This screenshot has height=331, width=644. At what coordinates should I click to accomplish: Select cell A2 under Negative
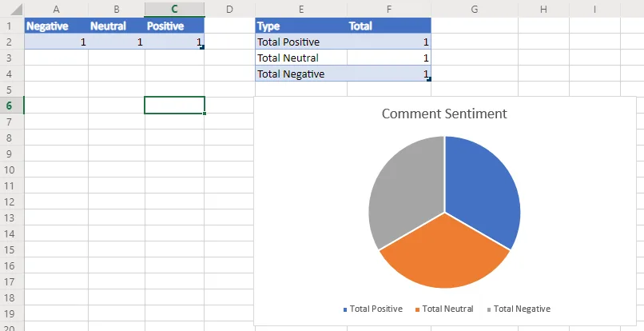56,42
